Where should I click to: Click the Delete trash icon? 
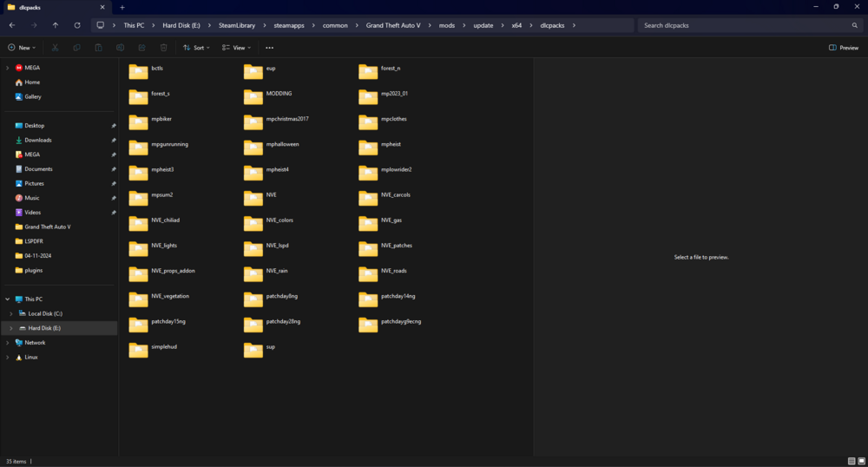[163, 48]
